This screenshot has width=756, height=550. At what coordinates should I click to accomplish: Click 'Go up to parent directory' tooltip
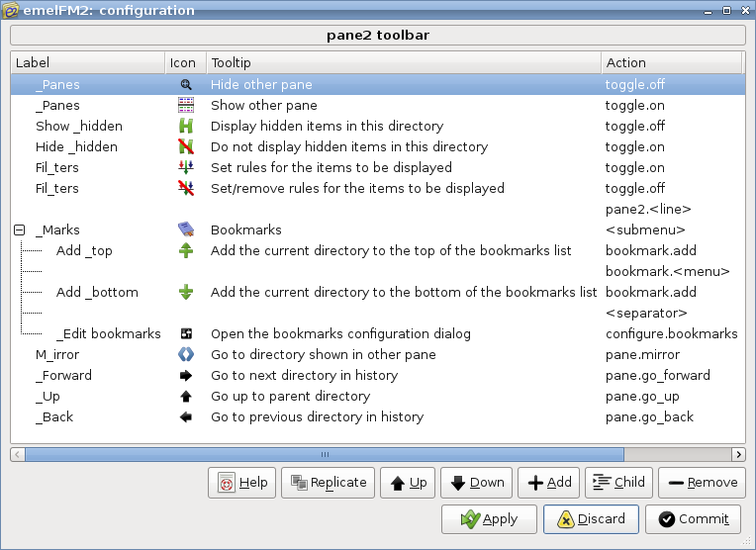290,397
